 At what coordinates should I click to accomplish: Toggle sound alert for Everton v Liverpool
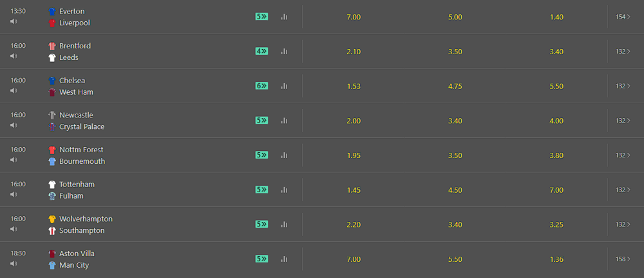(14, 21)
